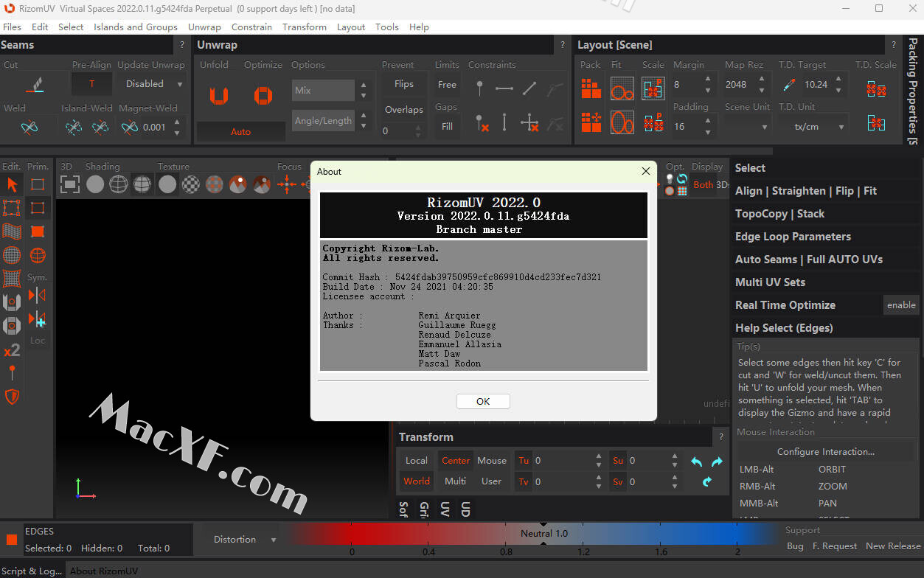The image size is (924, 578).
Task: Select the arrow selection tool
Action: pos(12,184)
